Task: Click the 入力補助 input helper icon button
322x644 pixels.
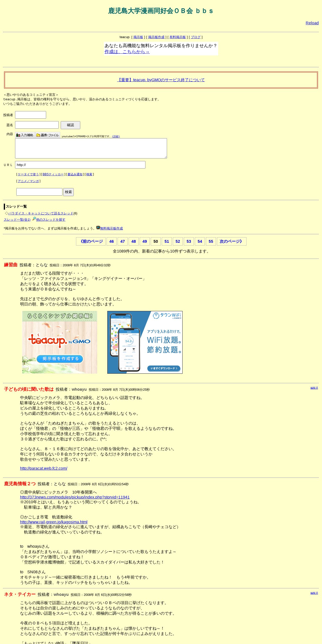Action: click(25, 135)
